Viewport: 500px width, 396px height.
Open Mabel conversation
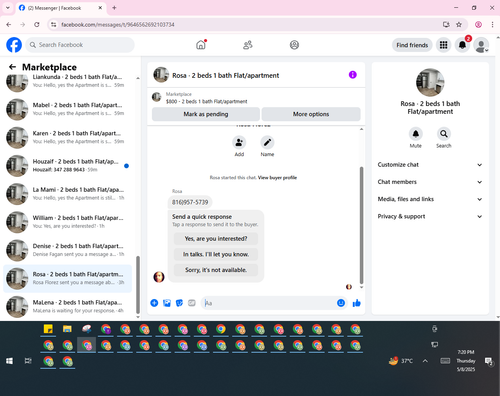(x=67, y=109)
